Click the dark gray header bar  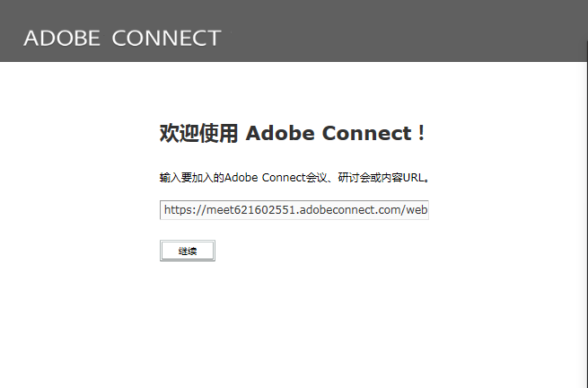tap(404, 31)
